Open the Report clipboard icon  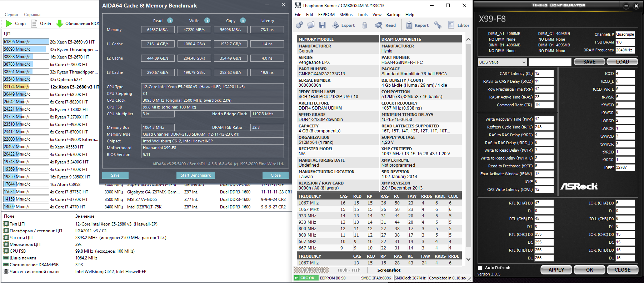(417, 25)
